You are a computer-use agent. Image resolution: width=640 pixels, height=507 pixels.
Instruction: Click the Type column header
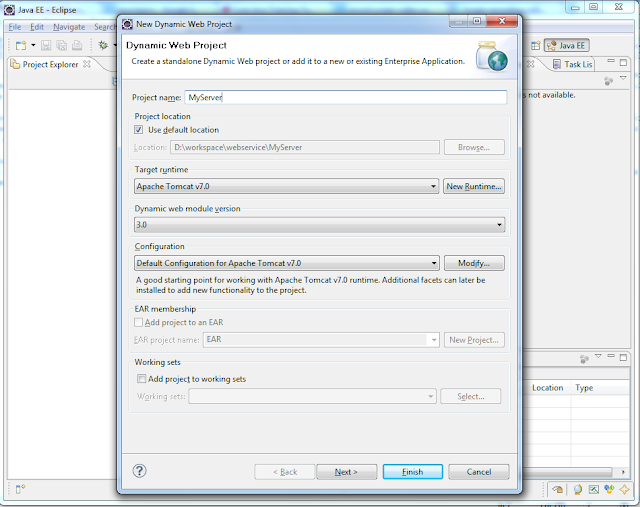[584, 388]
